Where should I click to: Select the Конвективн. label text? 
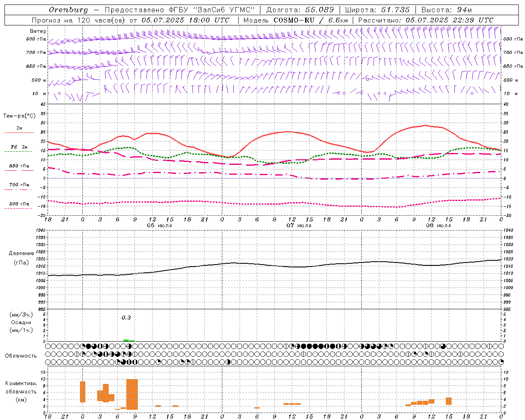click(21, 383)
